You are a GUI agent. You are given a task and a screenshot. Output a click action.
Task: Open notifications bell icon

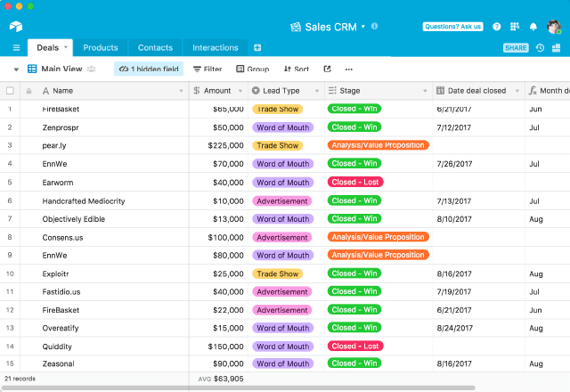point(533,27)
